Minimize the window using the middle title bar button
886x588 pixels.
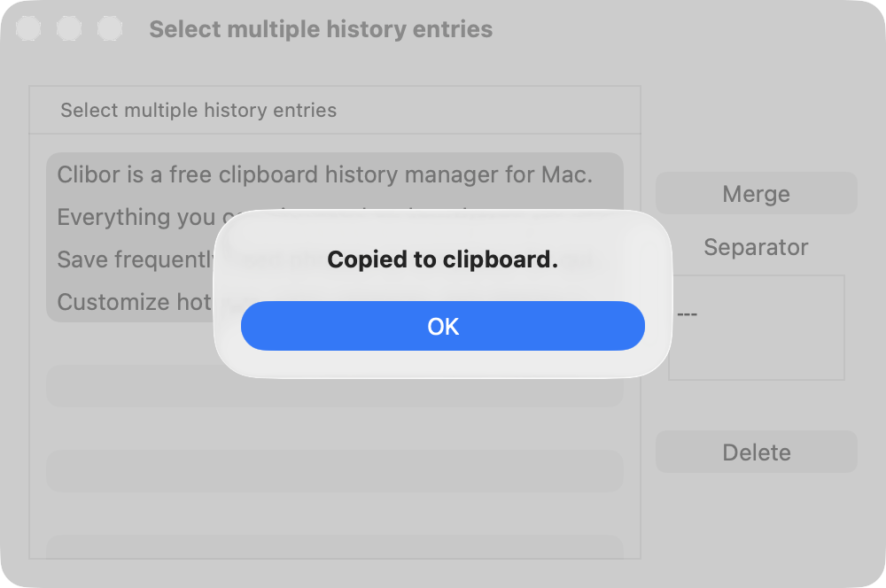click(x=69, y=28)
